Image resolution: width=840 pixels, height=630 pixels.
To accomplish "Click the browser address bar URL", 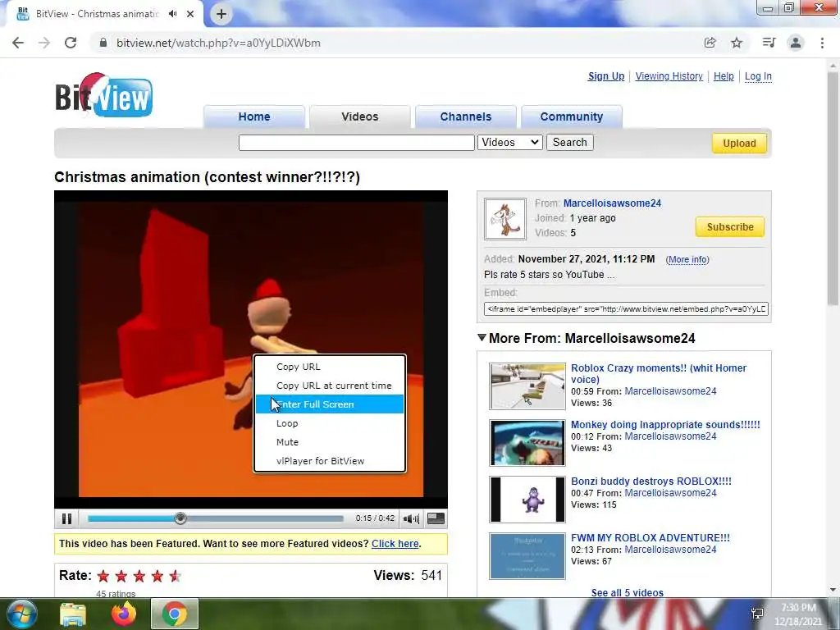I will pos(218,43).
